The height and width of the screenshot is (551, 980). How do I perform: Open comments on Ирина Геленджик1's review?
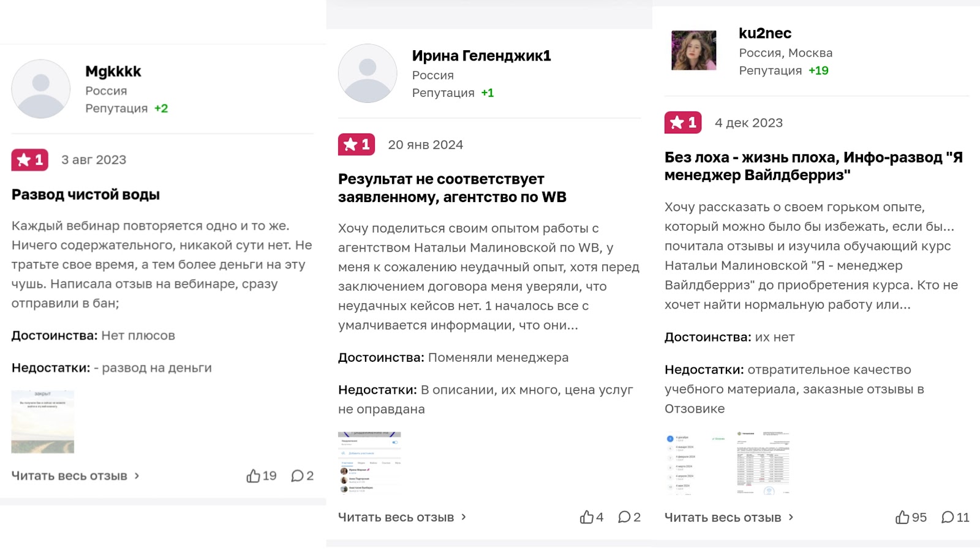pyautogui.click(x=624, y=517)
